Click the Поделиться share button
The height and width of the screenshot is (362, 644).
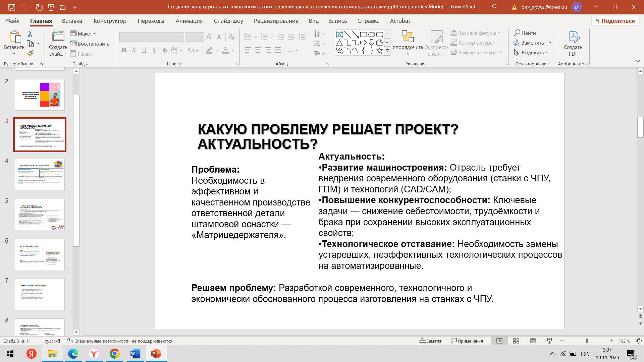click(615, 21)
